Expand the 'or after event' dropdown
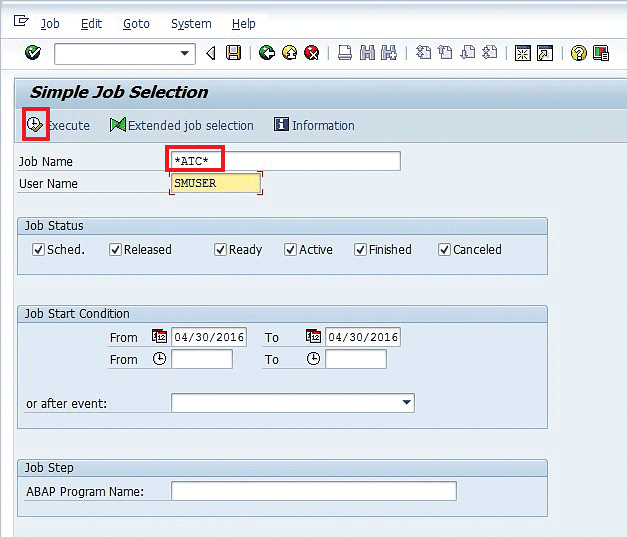This screenshot has width=627, height=537. coord(406,403)
